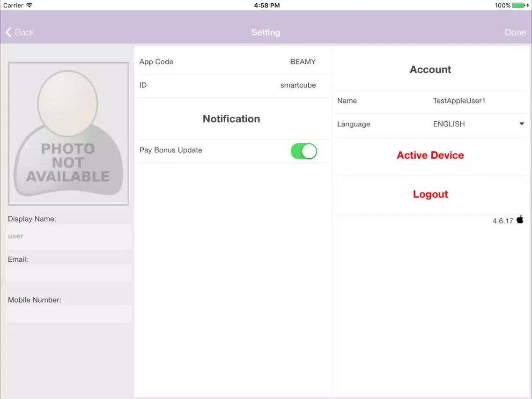Tap the Notification section header

[x=231, y=119]
